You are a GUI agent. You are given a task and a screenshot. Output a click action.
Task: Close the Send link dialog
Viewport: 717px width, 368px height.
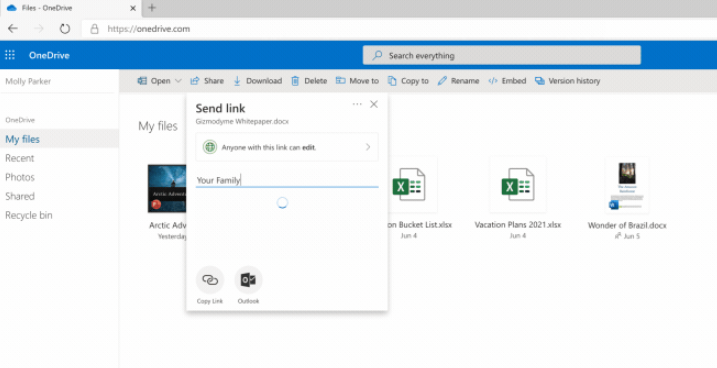374,104
